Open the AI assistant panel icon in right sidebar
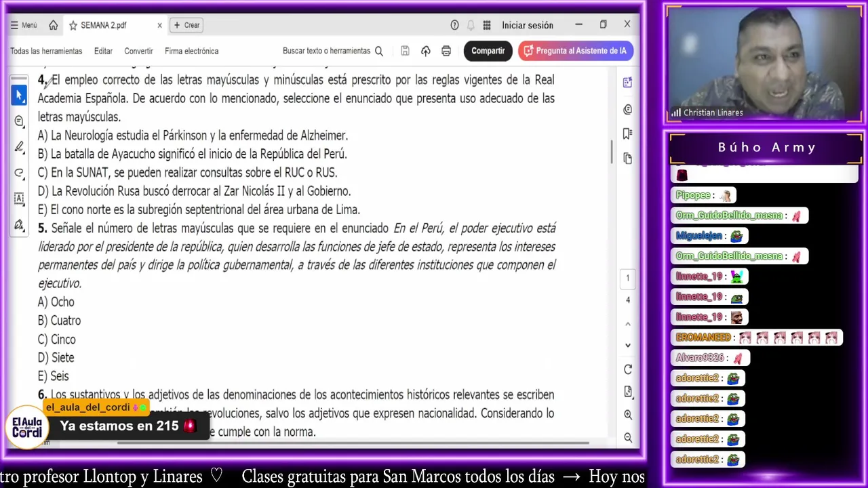This screenshot has height=488, width=868. pyautogui.click(x=627, y=83)
